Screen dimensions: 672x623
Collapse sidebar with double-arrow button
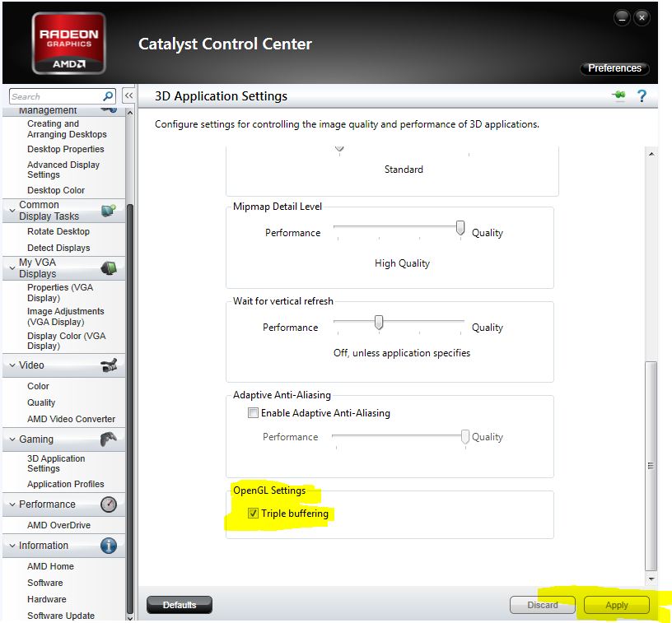coord(128,95)
